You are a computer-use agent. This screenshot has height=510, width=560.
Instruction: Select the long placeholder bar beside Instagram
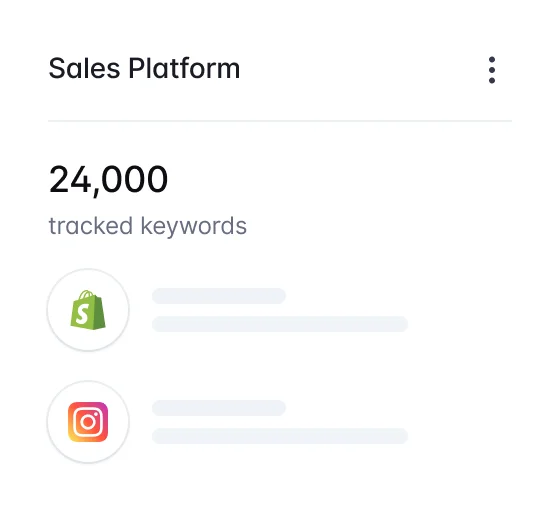(x=280, y=436)
